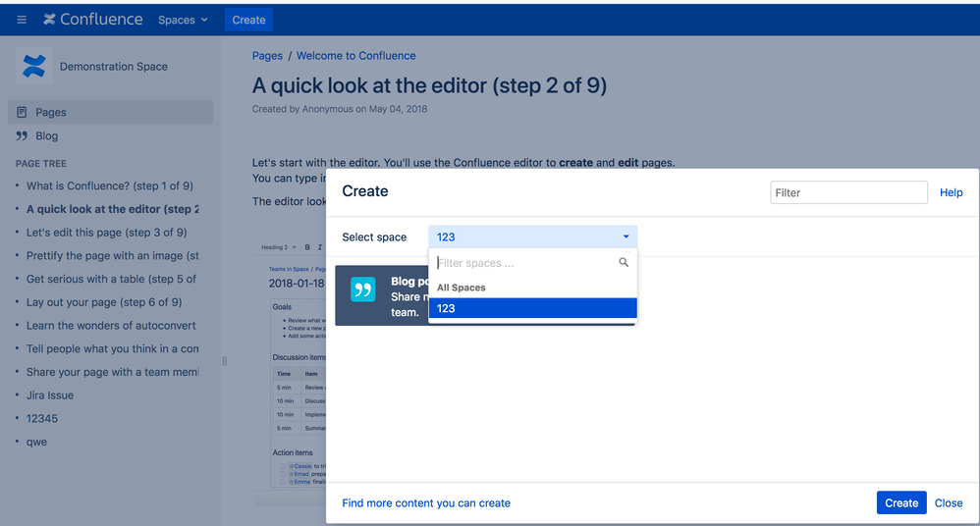Open 'Lay out your page (step 6 of 9)'
This screenshot has height=526, width=980.
104,302
